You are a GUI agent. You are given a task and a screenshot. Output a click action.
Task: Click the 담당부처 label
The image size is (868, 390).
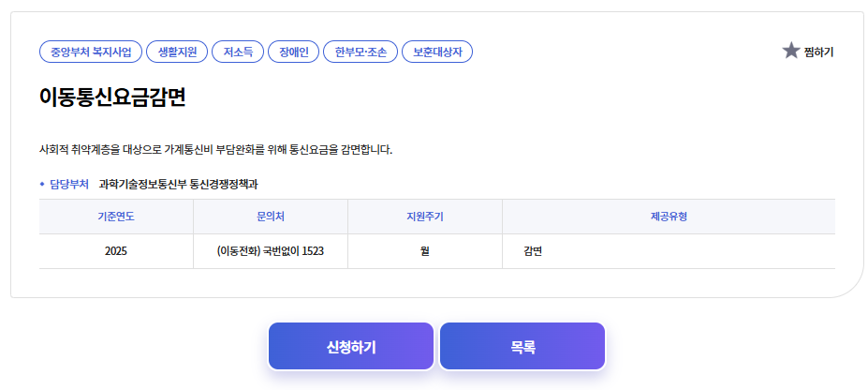[x=69, y=184]
